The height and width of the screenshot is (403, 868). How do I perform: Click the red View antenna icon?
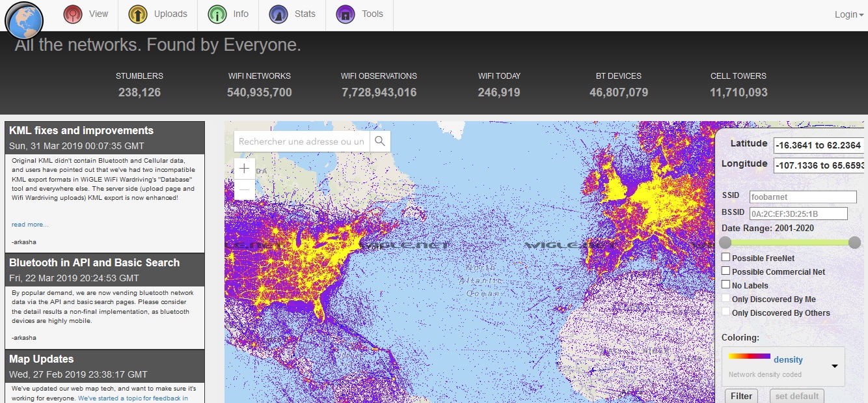click(73, 14)
